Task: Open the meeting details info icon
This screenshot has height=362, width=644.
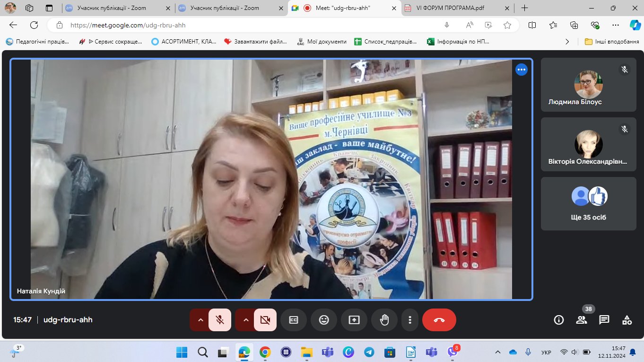Action: coord(559,320)
